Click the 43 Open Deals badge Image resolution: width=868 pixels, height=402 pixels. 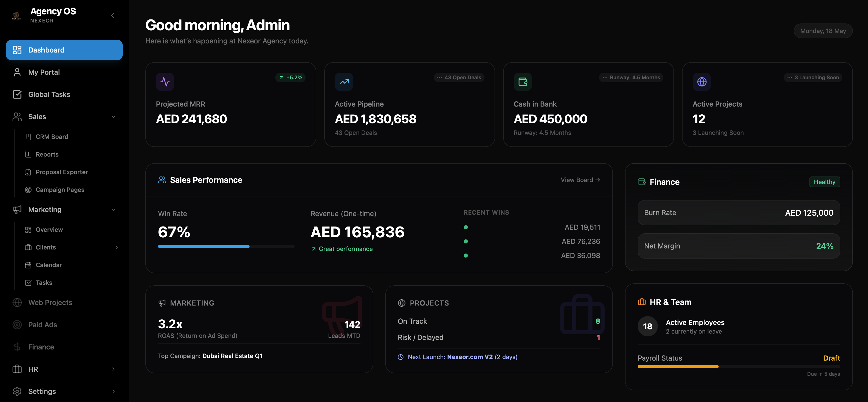(459, 78)
